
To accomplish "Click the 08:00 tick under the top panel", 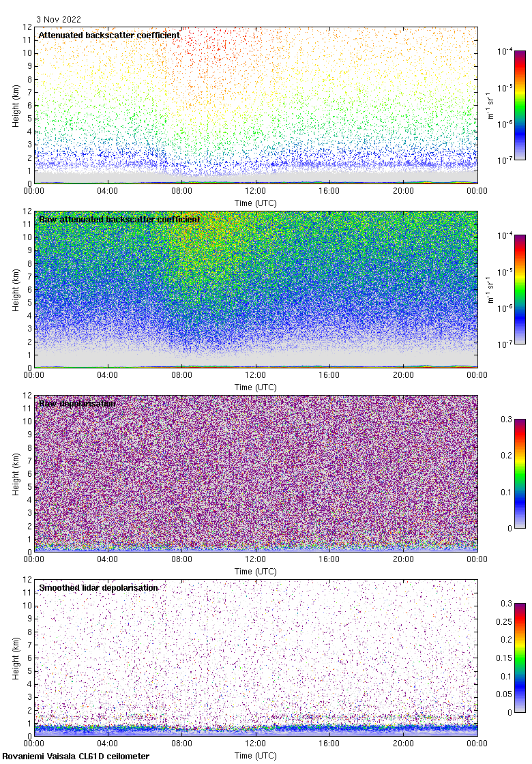I will (x=181, y=192).
